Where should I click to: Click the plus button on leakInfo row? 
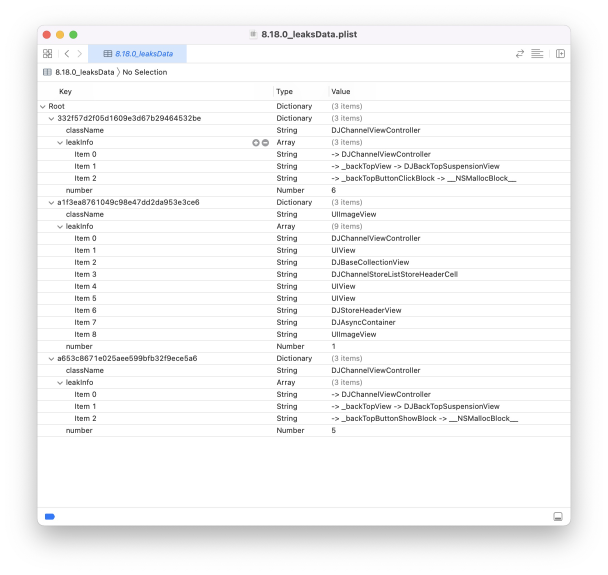click(x=256, y=143)
